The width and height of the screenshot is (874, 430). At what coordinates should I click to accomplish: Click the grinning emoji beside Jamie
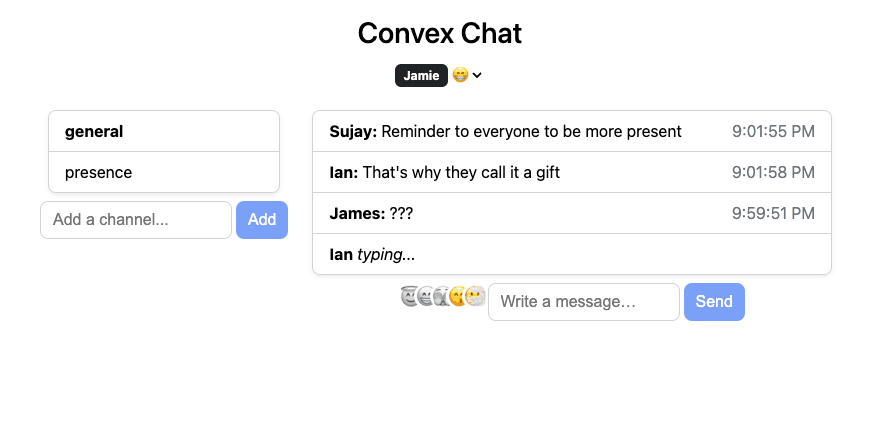pos(460,75)
